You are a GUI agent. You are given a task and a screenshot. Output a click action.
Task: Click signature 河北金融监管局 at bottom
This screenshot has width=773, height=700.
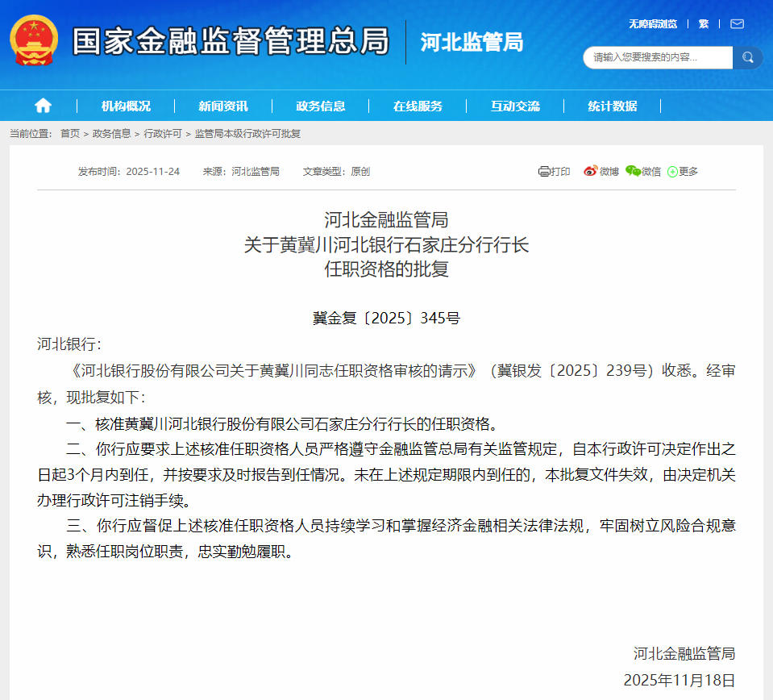point(684,653)
